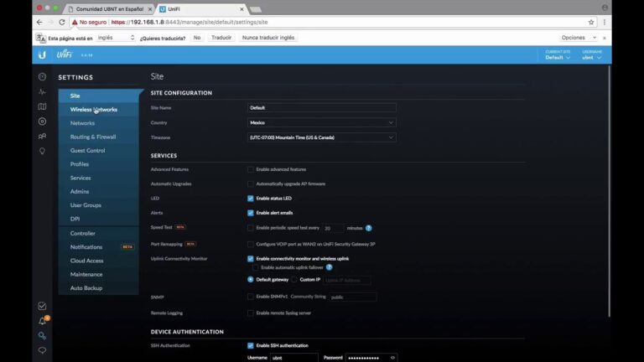
Task: Disable the Enable status LED checkbox
Action: [251, 199]
